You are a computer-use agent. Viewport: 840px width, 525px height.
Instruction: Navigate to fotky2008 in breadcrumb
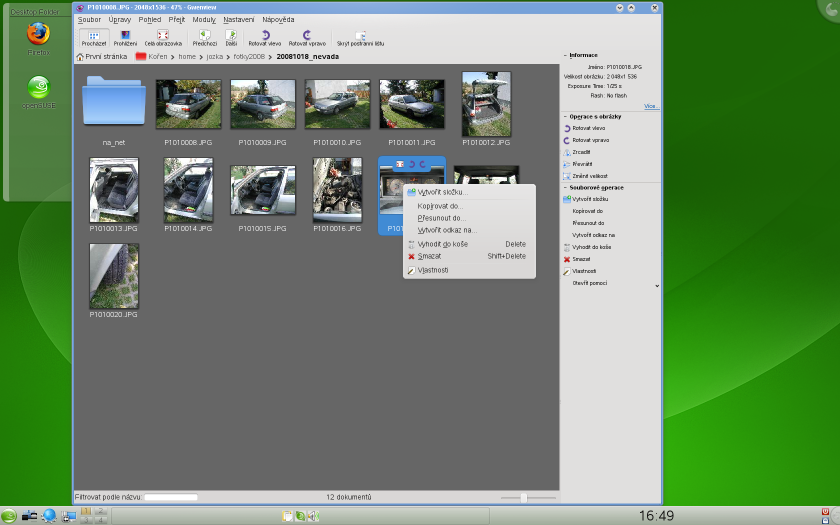tap(249, 56)
